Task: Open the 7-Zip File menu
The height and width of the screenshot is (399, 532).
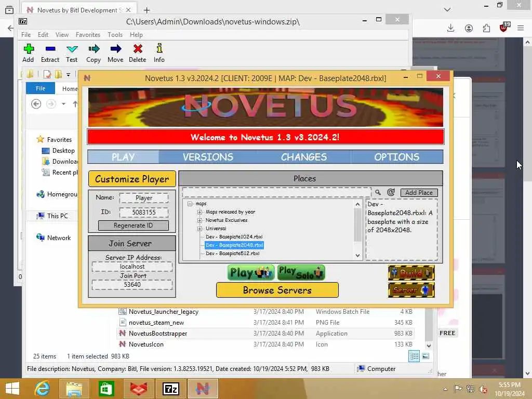Action: tap(26, 35)
